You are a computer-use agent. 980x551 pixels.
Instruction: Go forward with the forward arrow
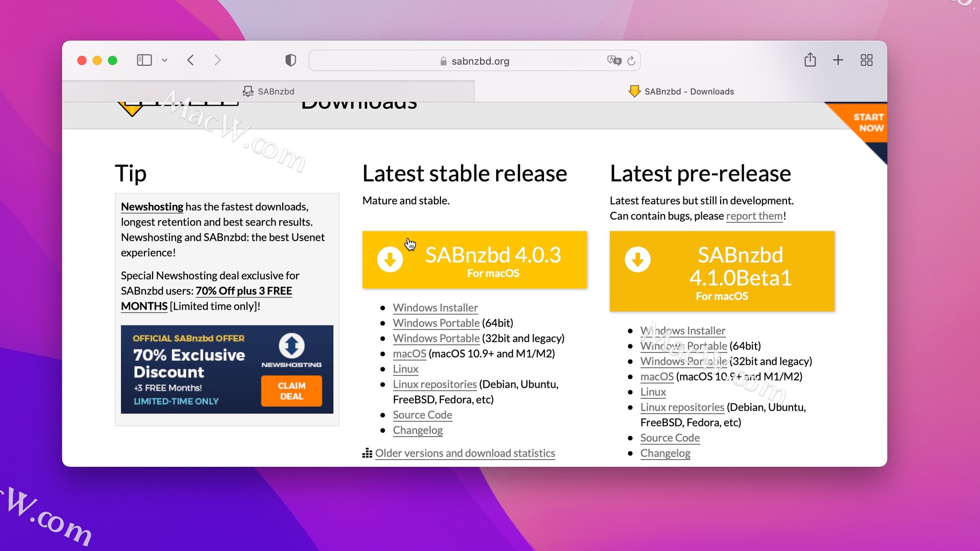[217, 60]
